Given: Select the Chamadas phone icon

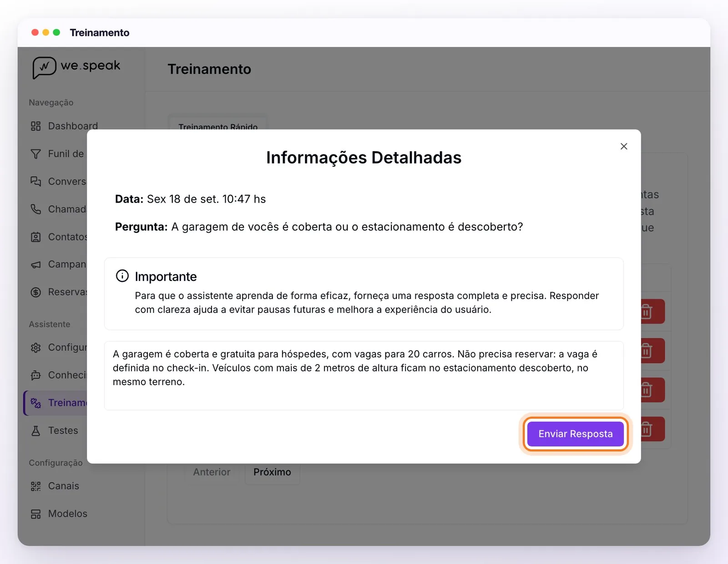Looking at the screenshot, I should [x=35, y=209].
